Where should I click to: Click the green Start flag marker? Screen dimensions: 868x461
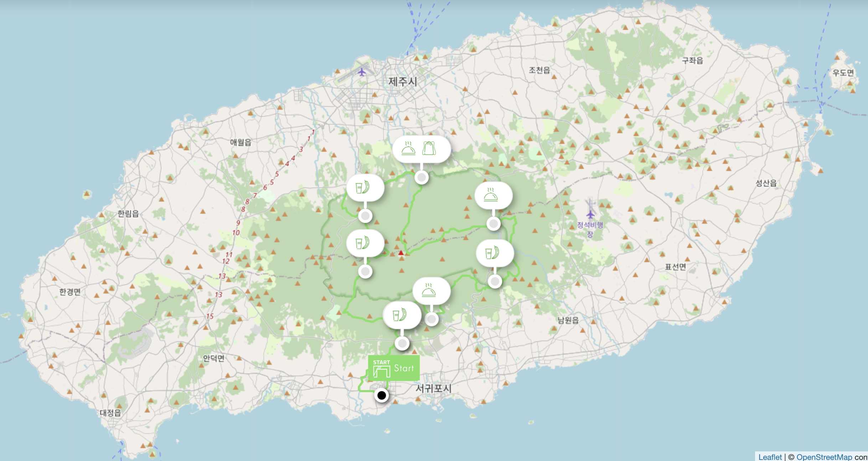(393, 368)
